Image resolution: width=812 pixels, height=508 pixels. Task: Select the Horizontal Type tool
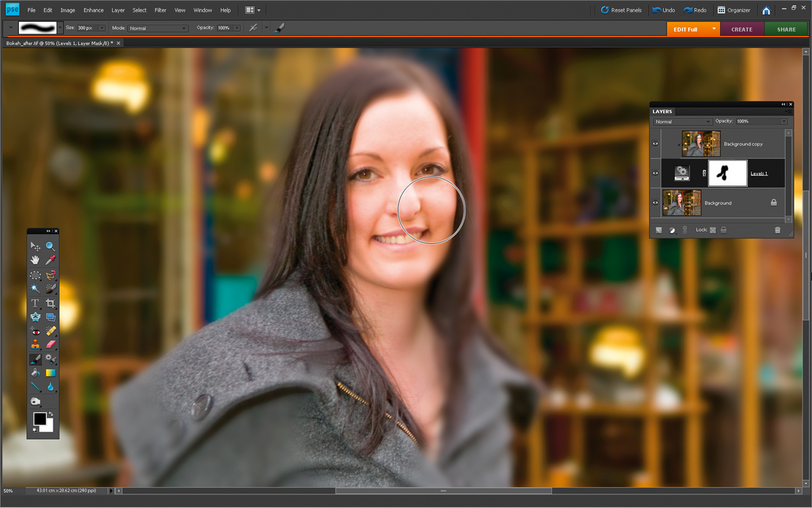pyautogui.click(x=35, y=303)
